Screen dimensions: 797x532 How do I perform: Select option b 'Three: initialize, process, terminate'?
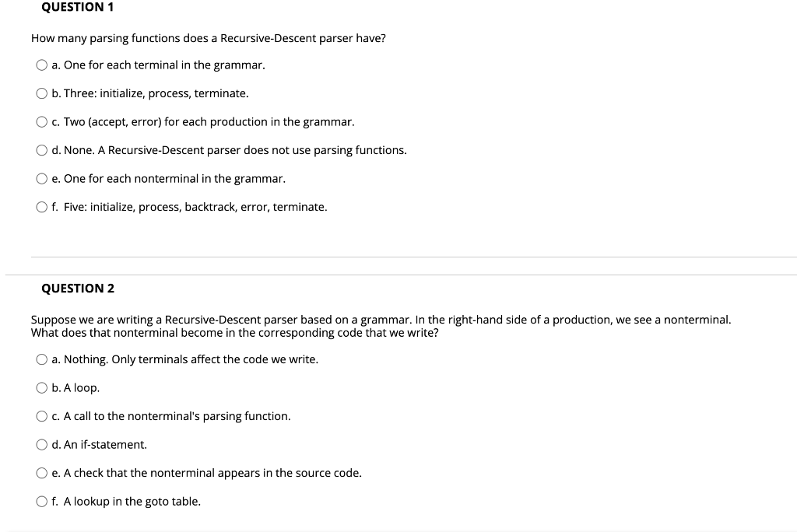click(42, 93)
